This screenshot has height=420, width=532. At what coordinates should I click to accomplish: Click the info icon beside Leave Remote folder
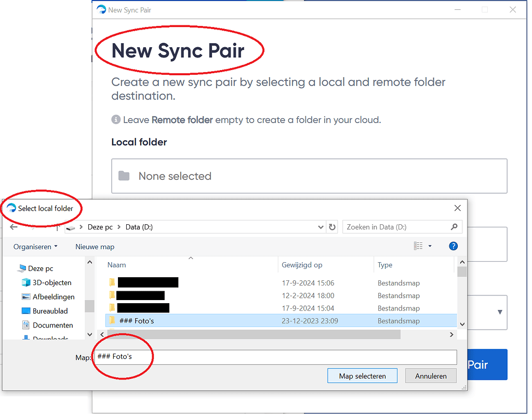(x=116, y=119)
